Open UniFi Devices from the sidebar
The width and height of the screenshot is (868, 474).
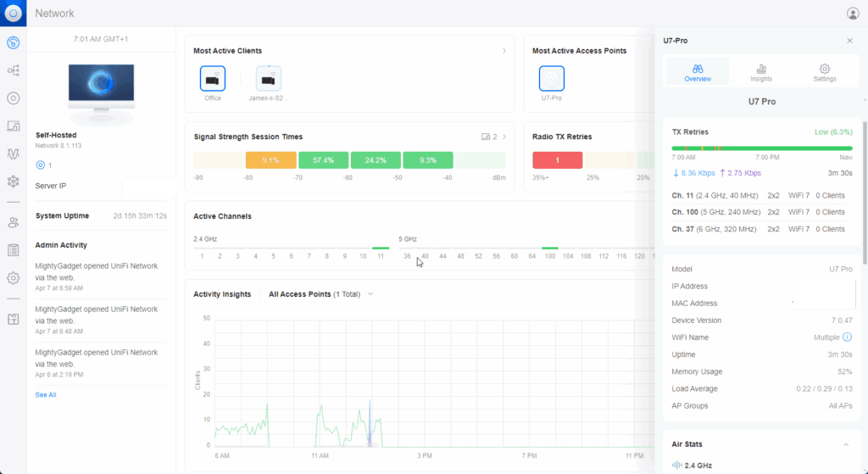[13, 98]
